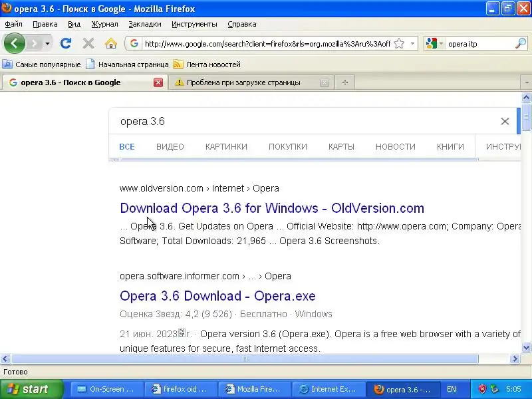Click the green Back navigation button

[x=14, y=43]
